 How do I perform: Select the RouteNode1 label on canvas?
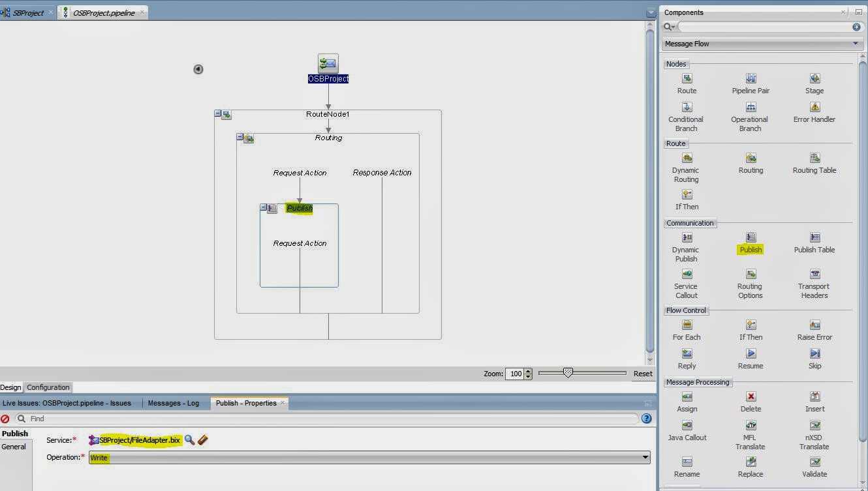pos(328,114)
